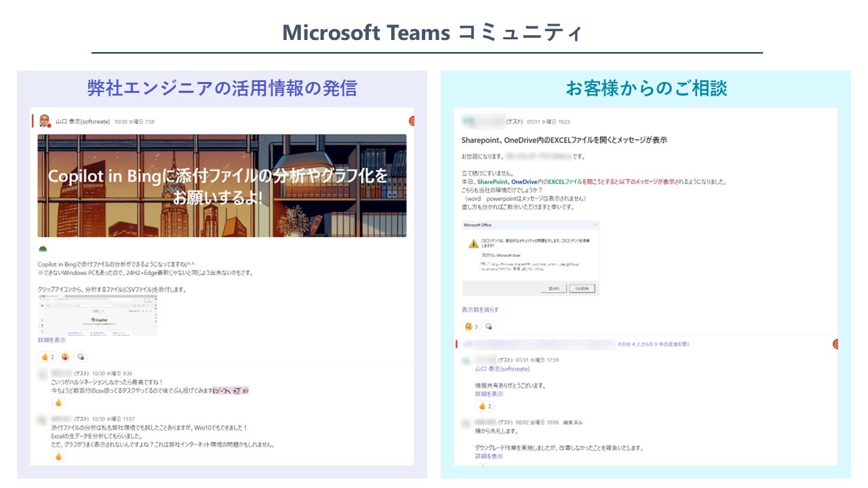Screen dimensions: 868x488
Task: Click the heading 弊社エンジニアの活用情報の発信
Action: (x=222, y=88)
